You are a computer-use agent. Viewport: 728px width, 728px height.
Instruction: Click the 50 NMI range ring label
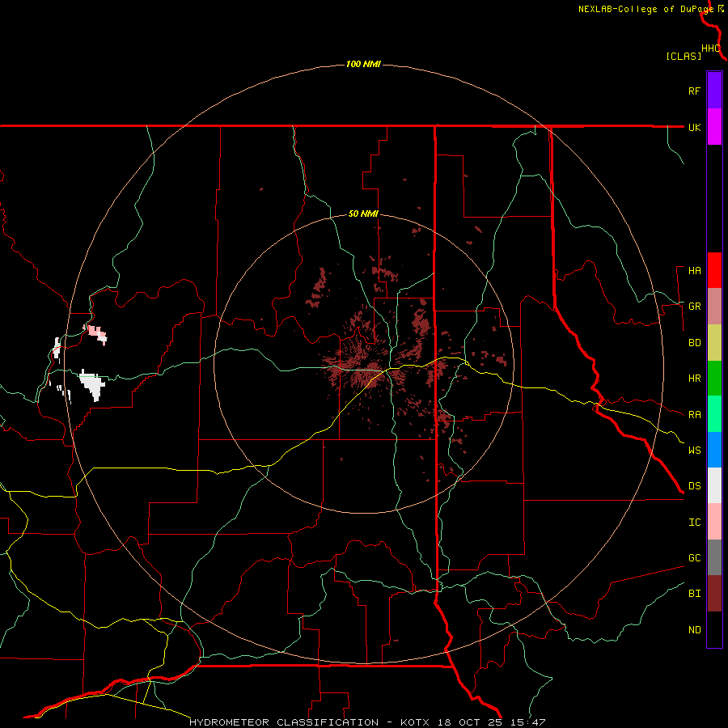363,214
